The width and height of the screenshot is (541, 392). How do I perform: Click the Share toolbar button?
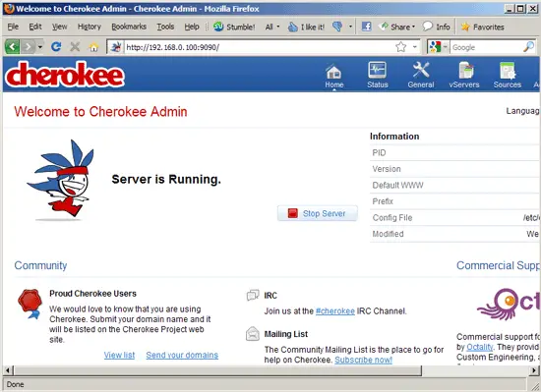tap(396, 27)
